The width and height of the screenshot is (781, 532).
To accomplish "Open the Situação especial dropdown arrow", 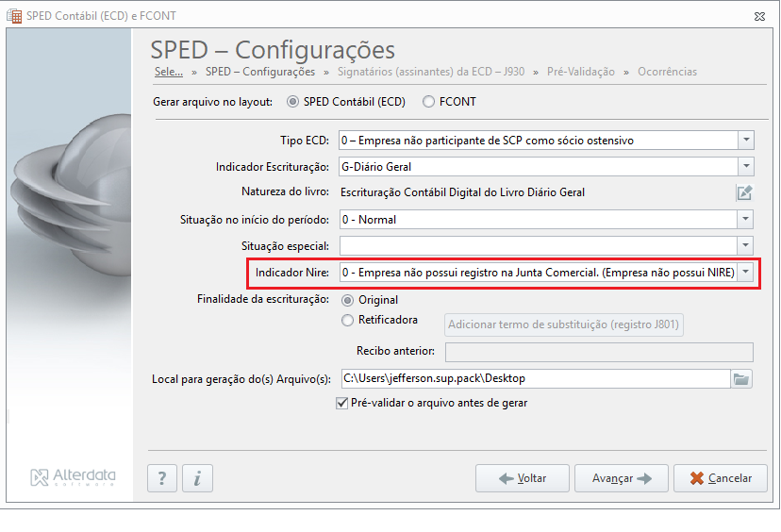I will pyautogui.click(x=745, y=245).
